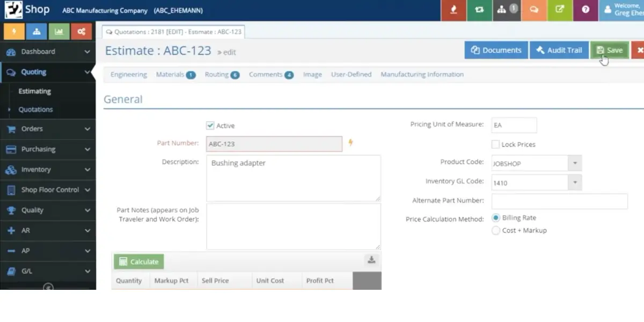The width and height of the screenshot is (644, 322).
Task: Click the green Calculate button
Action: pyautogui.click(x=139, y=261)
